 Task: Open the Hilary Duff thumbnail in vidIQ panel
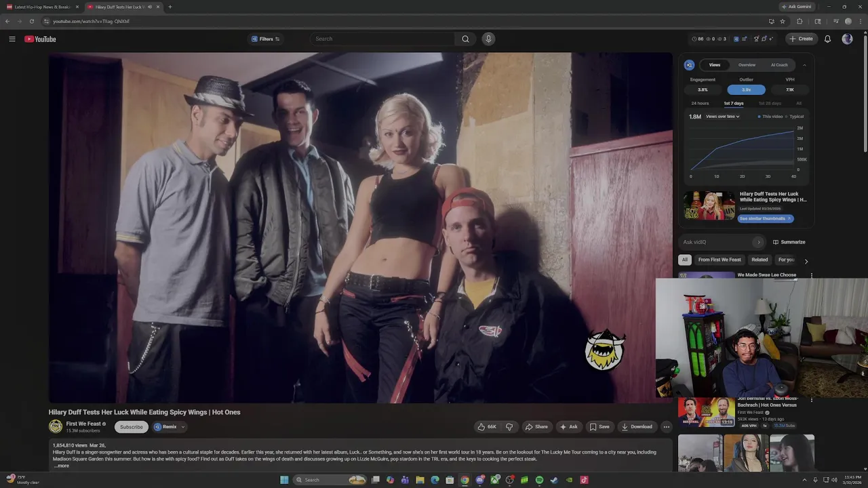709,205
